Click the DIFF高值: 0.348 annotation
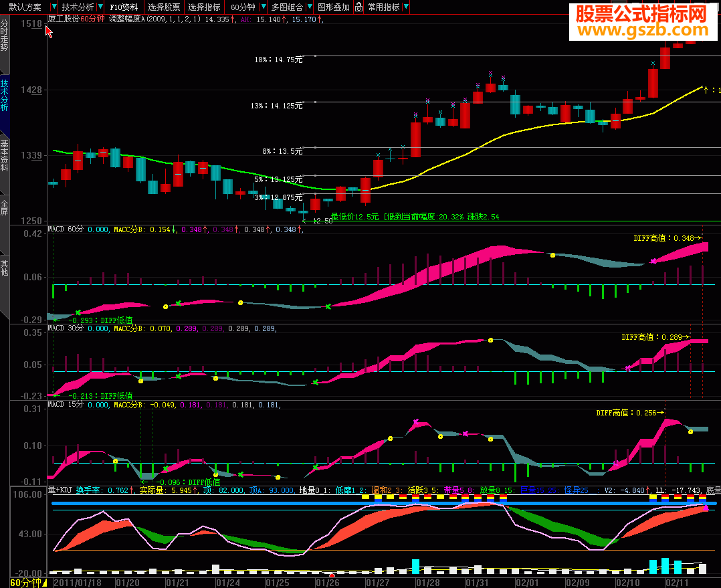The height and width of the screenshot is (588, 721). (667, 238)
